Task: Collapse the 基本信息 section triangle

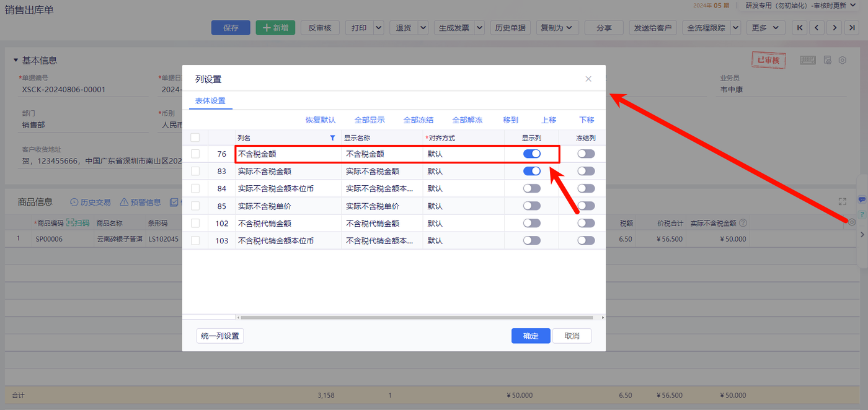Action: [15, 60]
